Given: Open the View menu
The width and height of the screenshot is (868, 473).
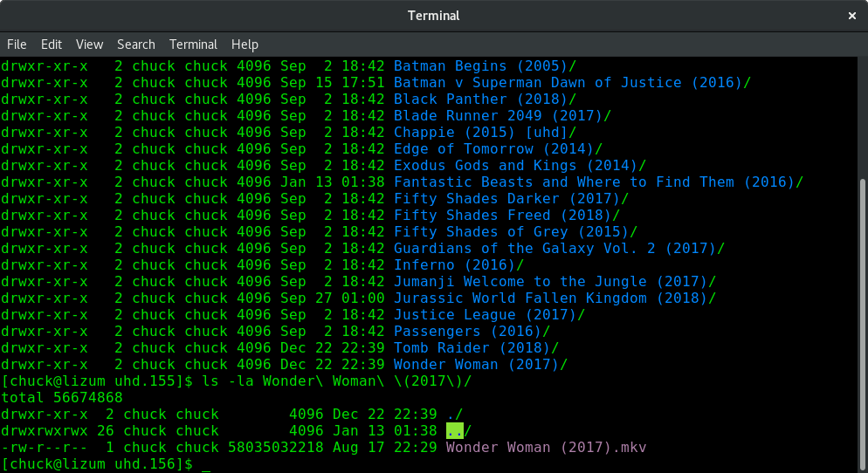Looking at the screenshot, I should pyautogui.click(x=89, y=45).
